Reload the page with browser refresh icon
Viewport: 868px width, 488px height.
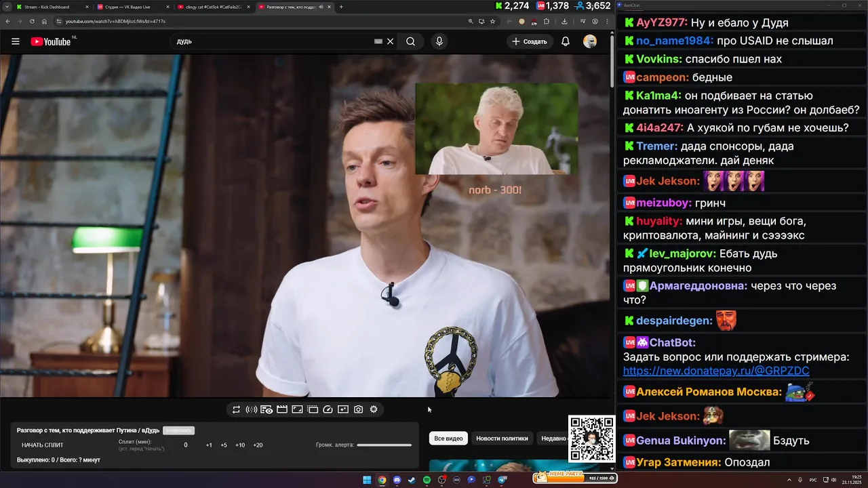pos(32,21)
